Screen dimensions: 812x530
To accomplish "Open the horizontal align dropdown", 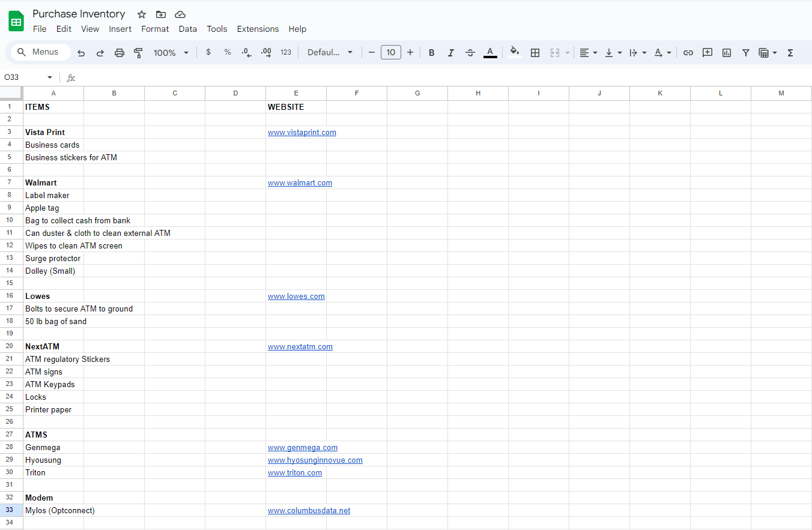I will click(588, 53).
